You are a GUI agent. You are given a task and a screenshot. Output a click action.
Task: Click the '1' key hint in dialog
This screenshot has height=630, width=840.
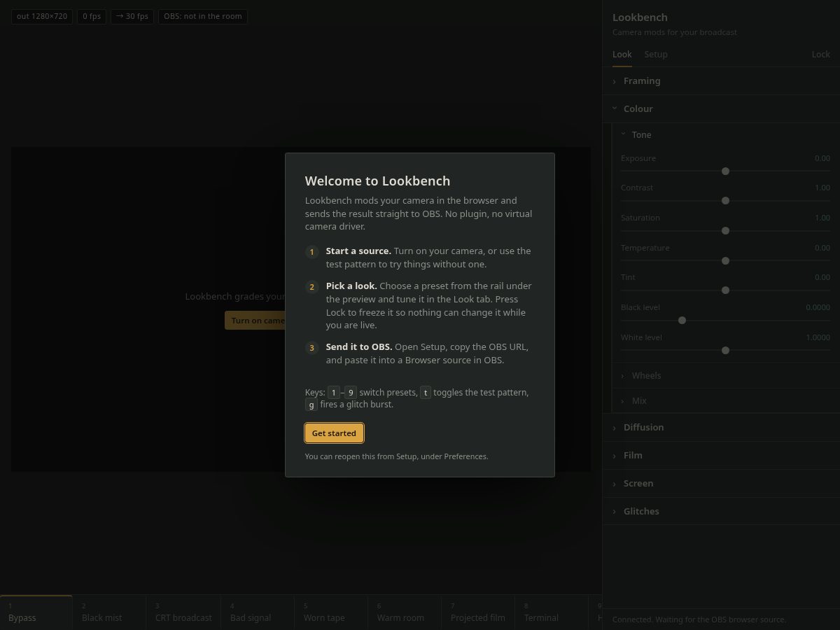[x=334, y=393]
